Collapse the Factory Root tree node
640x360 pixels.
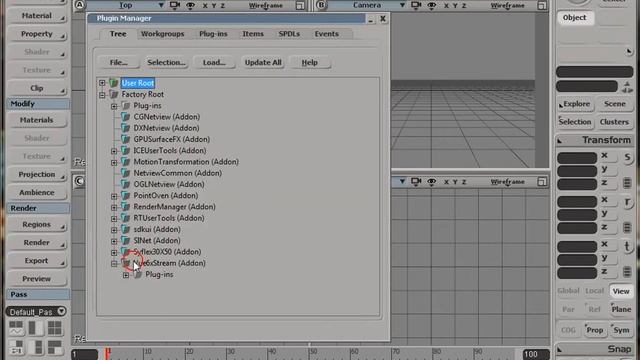102,95
